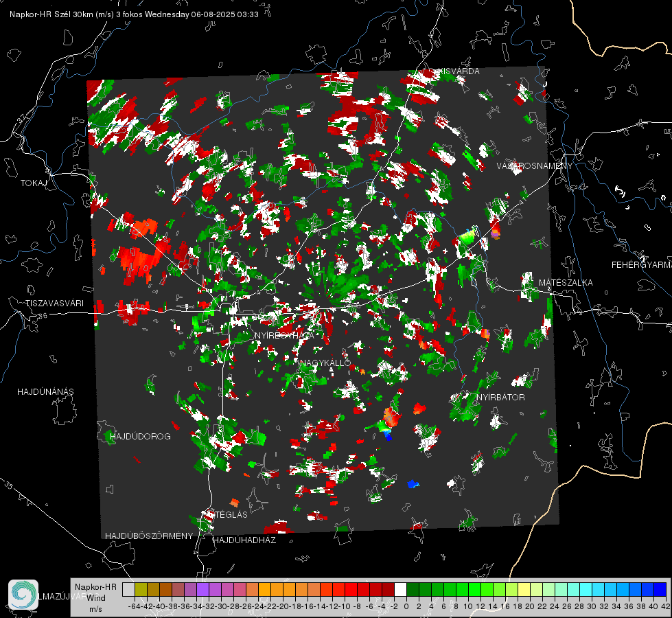Viewport: 672px width, 618px height.
Task: Click the Wind label in the legend
Action: pyautogui.click(x=96, y=598)
